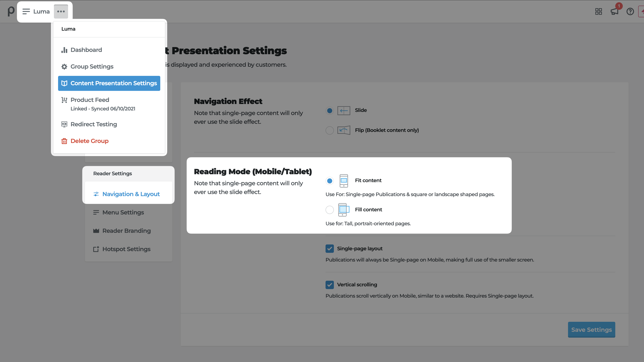
Task: Disable the Vertical scrolling checkbox
Action: coord(329,285)
